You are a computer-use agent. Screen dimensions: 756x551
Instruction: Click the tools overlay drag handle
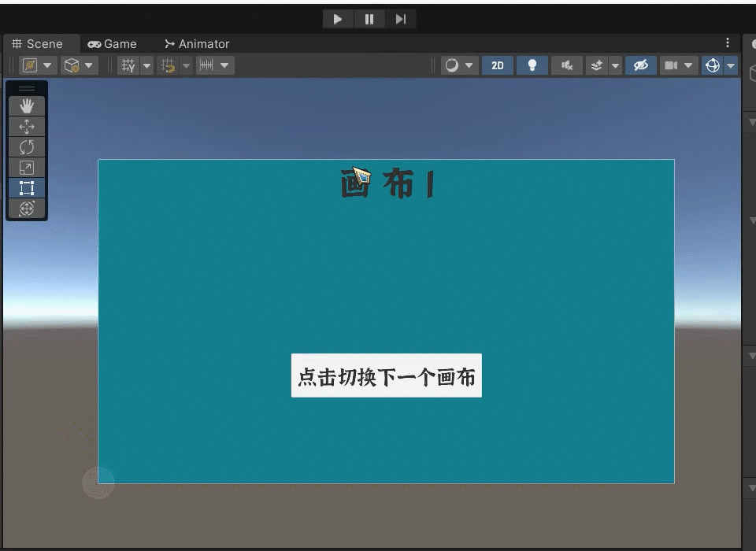(x=27, y=89)
